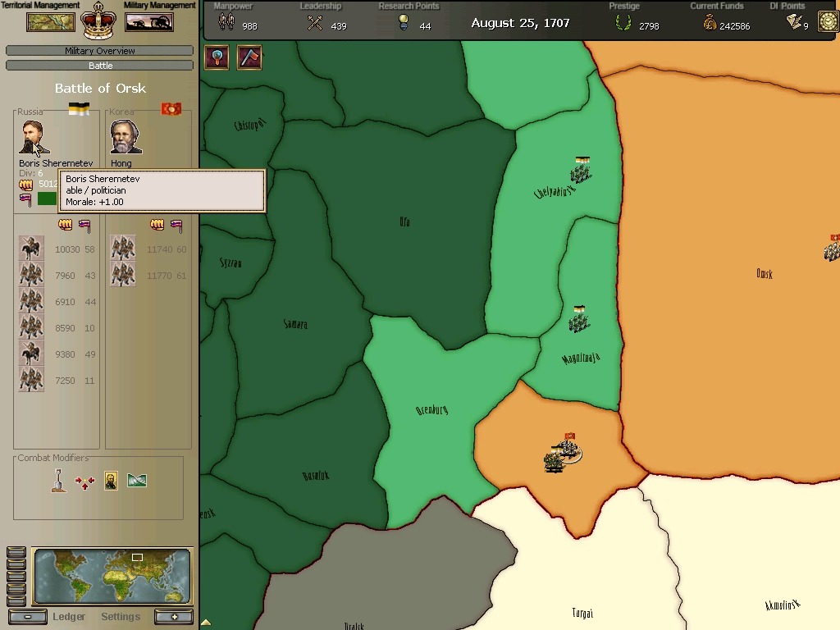840x630 pixels.
Task: Click the Battle of Orsk title
Action: tap(100, 88)
